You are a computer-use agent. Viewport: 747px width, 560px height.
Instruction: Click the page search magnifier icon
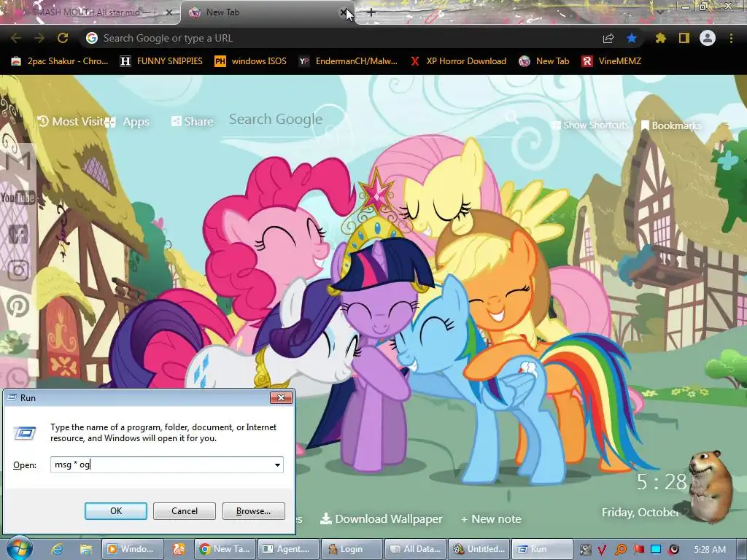pyautogui.click(x=511, y=117)
